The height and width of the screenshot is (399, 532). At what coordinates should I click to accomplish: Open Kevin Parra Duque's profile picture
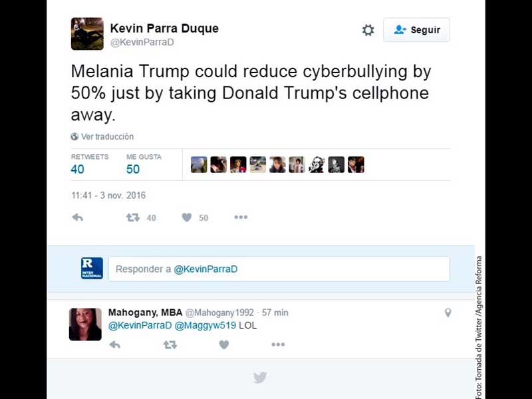click(x=87, y=34)
